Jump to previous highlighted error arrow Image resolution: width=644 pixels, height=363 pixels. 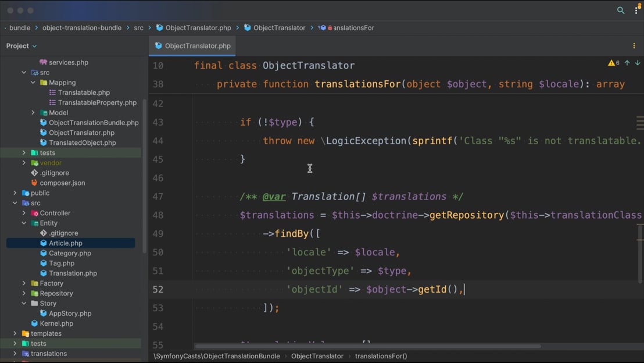tap(627, 63)
